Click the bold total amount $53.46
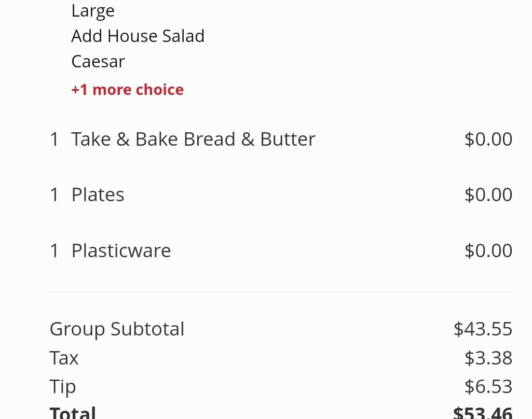Viewport: 532px width, 419px height. click(483, 413)
